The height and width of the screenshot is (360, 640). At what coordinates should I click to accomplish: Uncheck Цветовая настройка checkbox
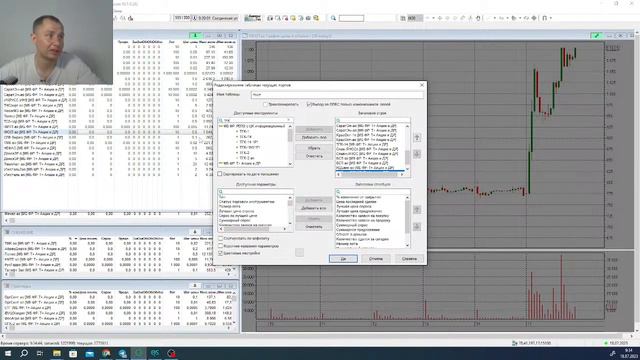coord(220,253)
